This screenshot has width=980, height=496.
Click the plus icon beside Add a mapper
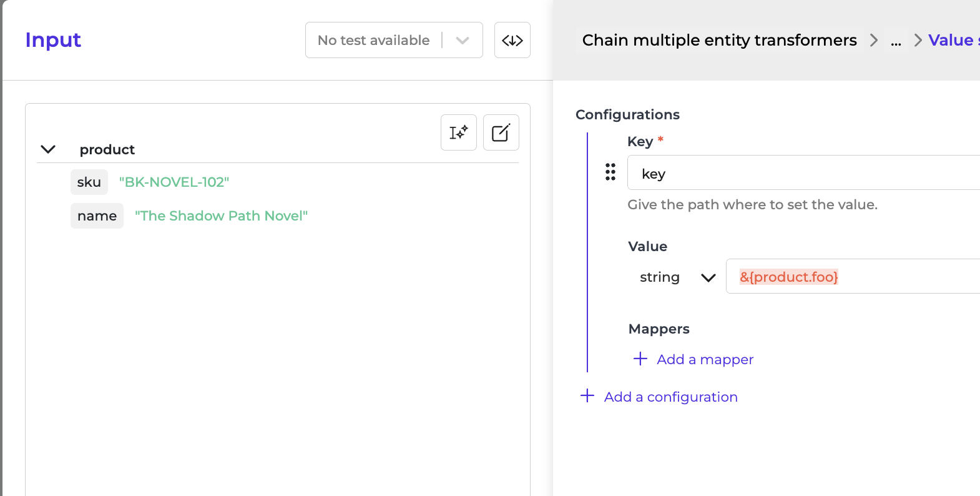pos(640,359)
